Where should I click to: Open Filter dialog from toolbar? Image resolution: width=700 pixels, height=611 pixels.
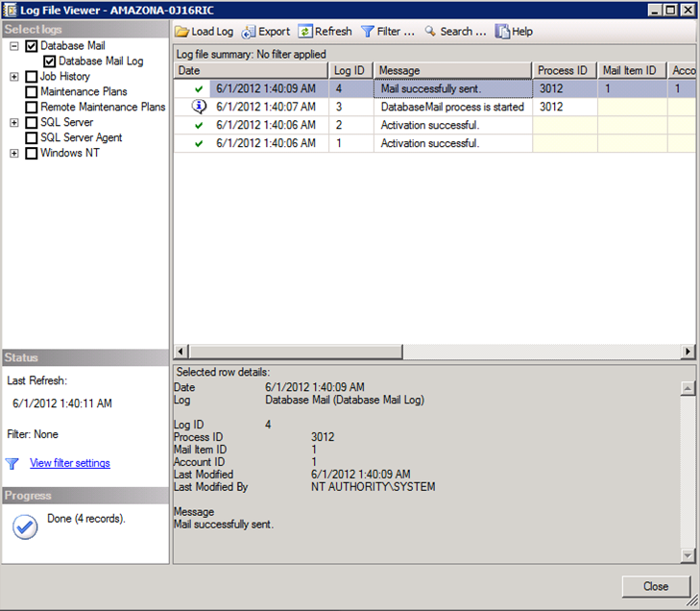(x=388, y=32)
